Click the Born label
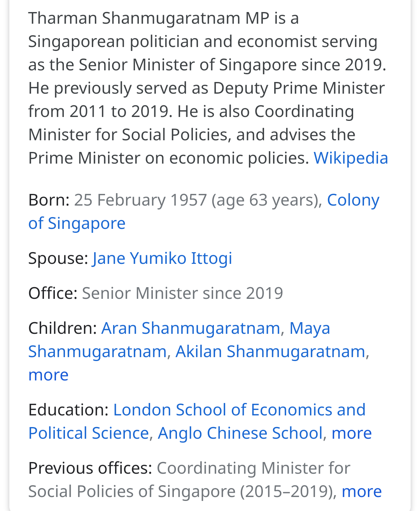This screenshot has height=511, width=420. (x=49, y=200)
